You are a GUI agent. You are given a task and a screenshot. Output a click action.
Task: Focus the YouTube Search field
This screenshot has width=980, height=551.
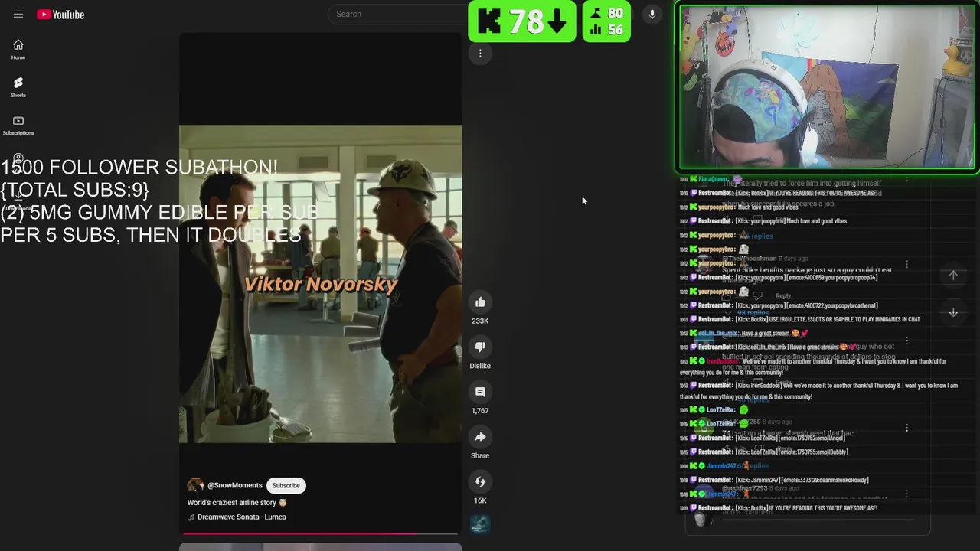click(398, 14)
